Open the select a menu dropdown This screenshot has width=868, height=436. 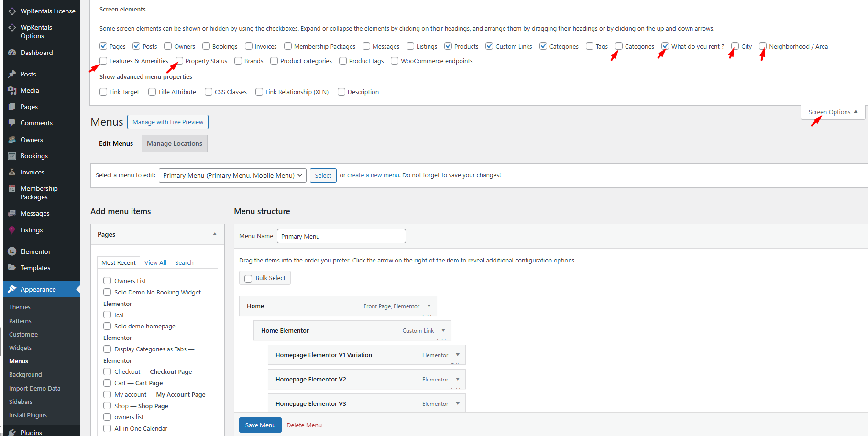[x=232, y=175]
